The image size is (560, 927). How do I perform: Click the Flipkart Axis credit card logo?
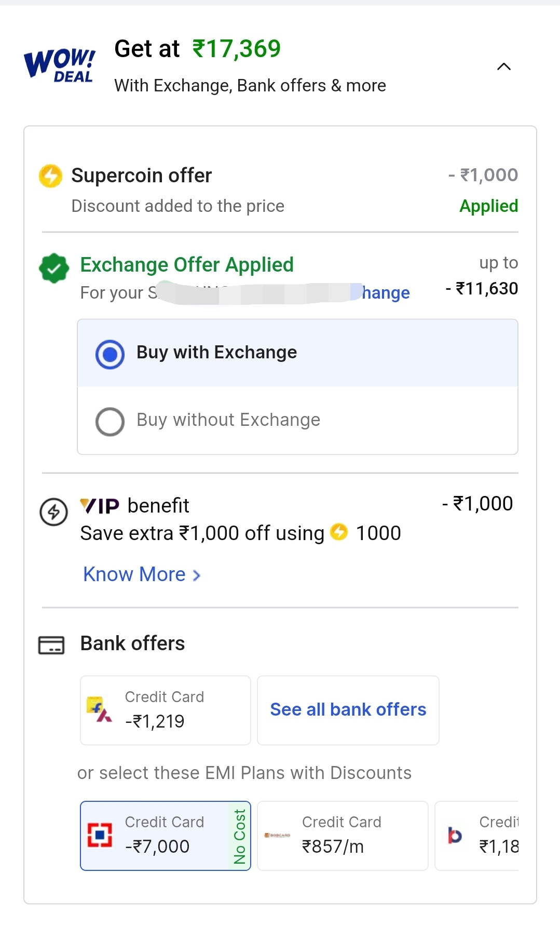[x=100, y=709]
